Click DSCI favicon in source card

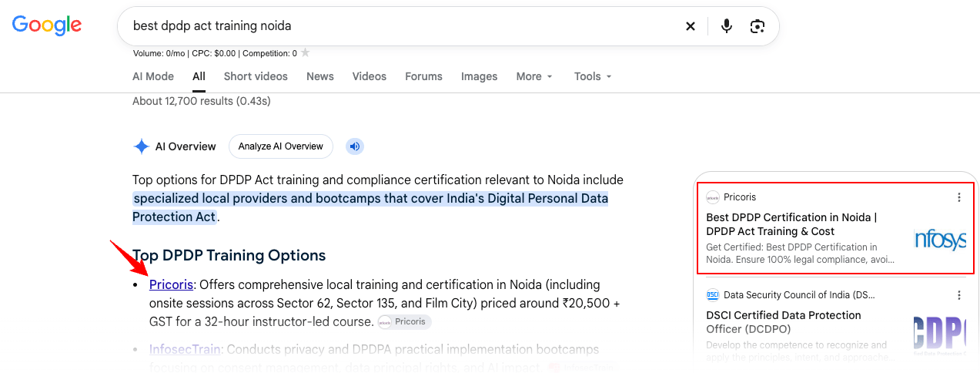click(x=713, y=295)
